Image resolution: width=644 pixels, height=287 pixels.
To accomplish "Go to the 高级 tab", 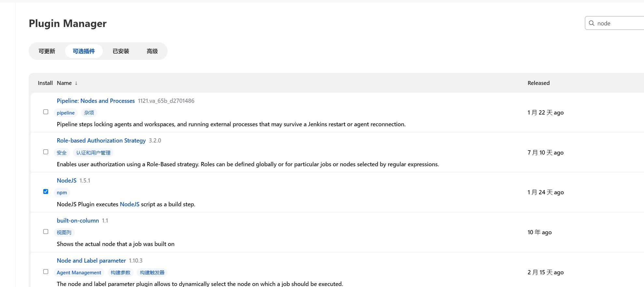I will click(x=152, y=51).
